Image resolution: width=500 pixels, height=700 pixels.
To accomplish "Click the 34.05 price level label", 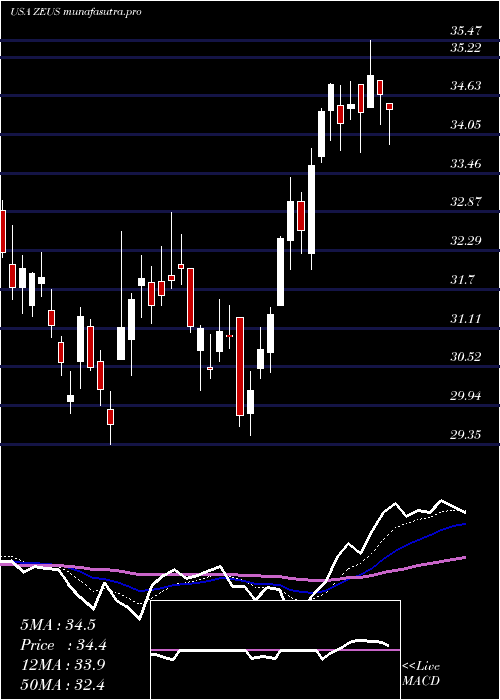I will [x=466, y=125].
